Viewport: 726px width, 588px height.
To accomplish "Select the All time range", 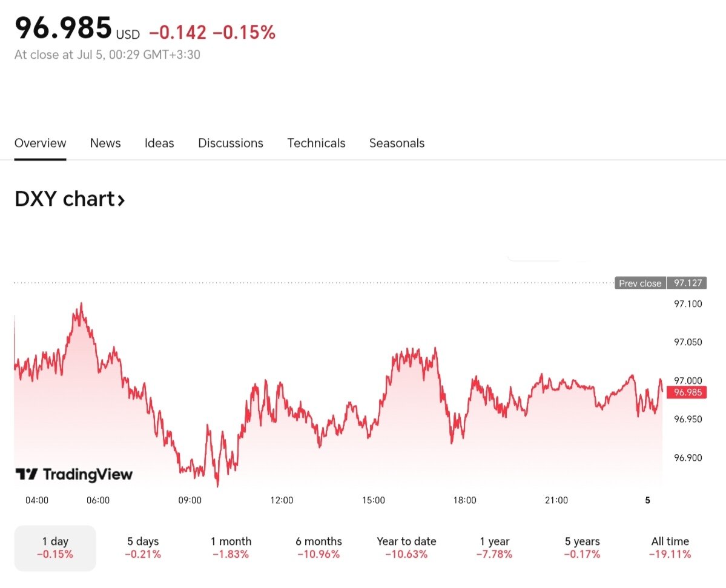I will 670,547.
